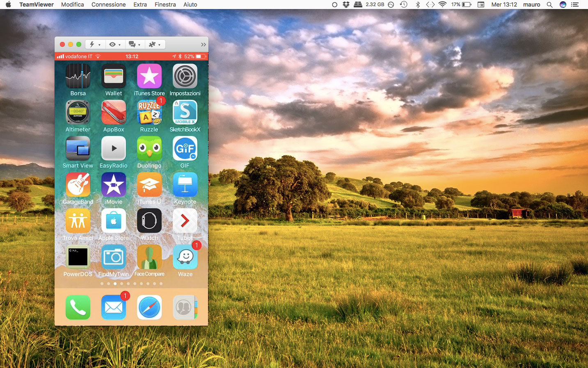Screen dimensions: 588x368
Task: Open the PowerDOS app
Action: (x=78, y=257)
